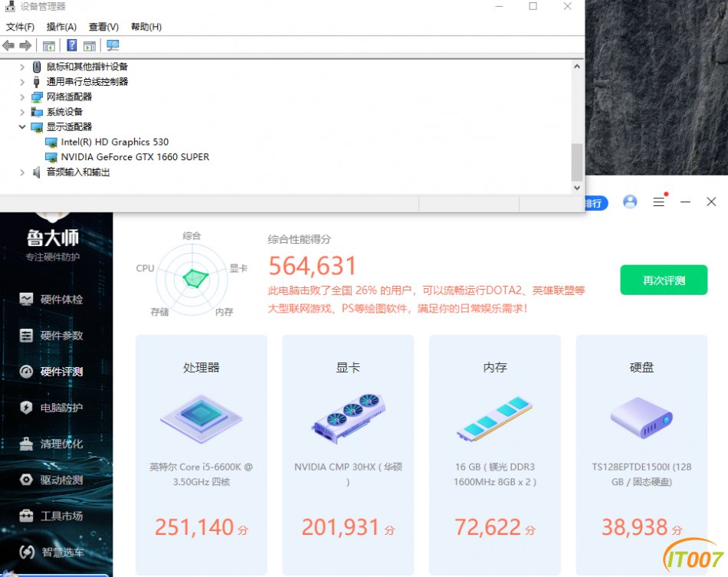728x577 pixels.
Task: Click the 硬盘 drive image
Action: click(x=641, y=418)
